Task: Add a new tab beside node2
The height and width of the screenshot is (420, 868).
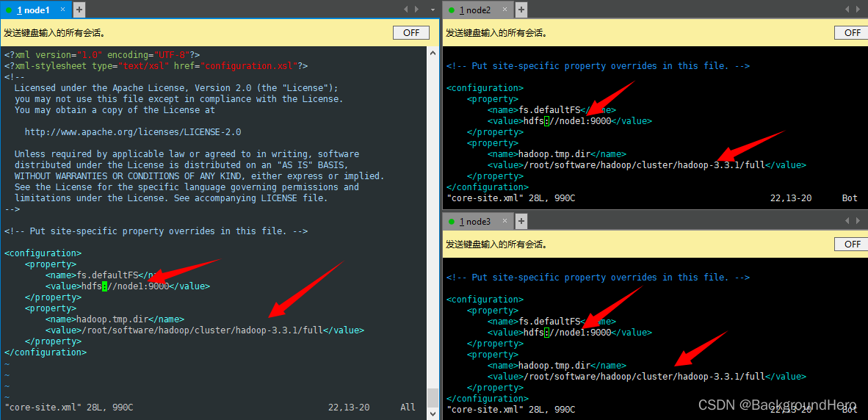Action: pos(521,10)
